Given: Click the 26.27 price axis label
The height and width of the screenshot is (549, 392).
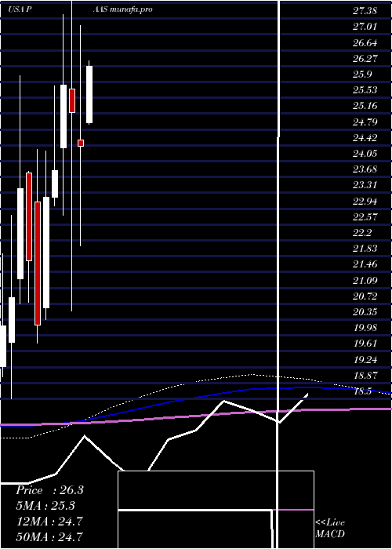Looking at the screenshot, I should pos(365,59).
